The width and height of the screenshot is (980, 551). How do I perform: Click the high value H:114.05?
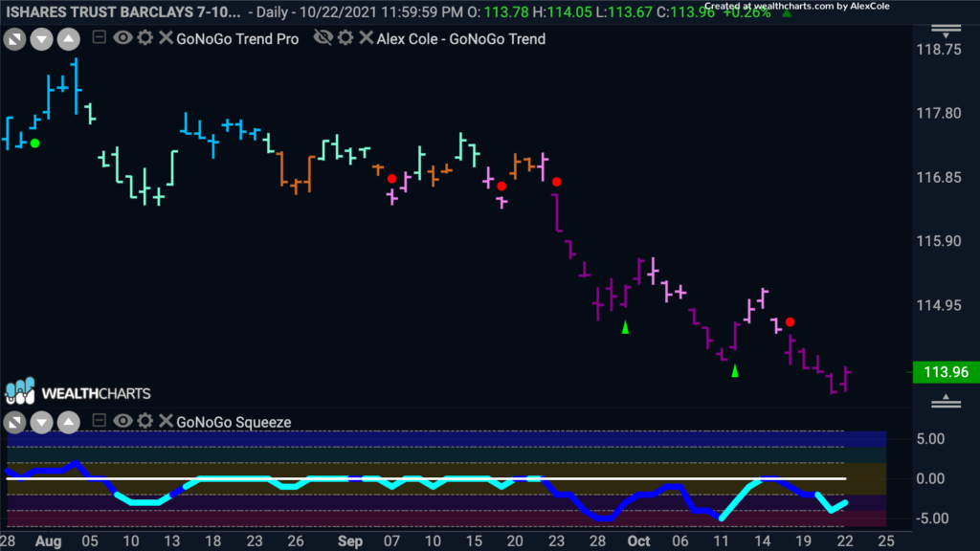coord(561,11)
